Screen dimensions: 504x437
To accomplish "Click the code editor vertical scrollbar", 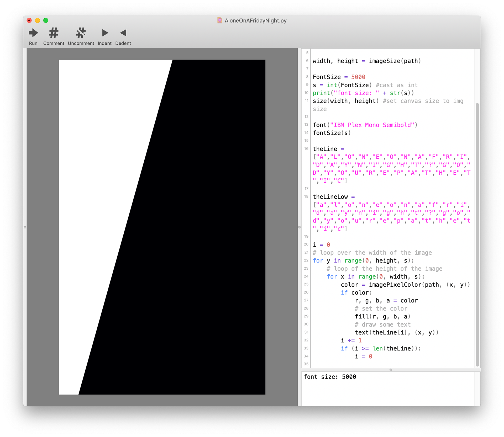I will [x=477, y=235].
